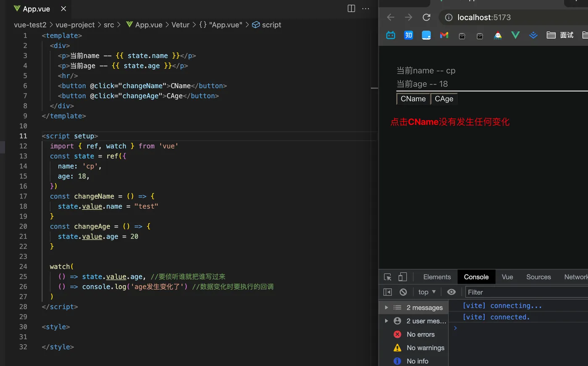588x366 pixels.
Task: Switch to the Console DevTools tab
Action: (x=476, y=277)
